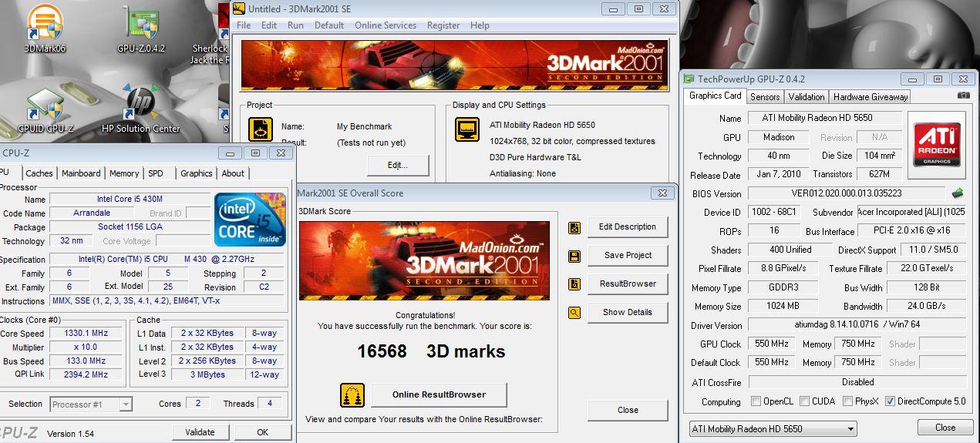Click the GPU-Z title bar app icon
Image resolution: width=980 pixels, height=443 pixels.
[689, 79]
